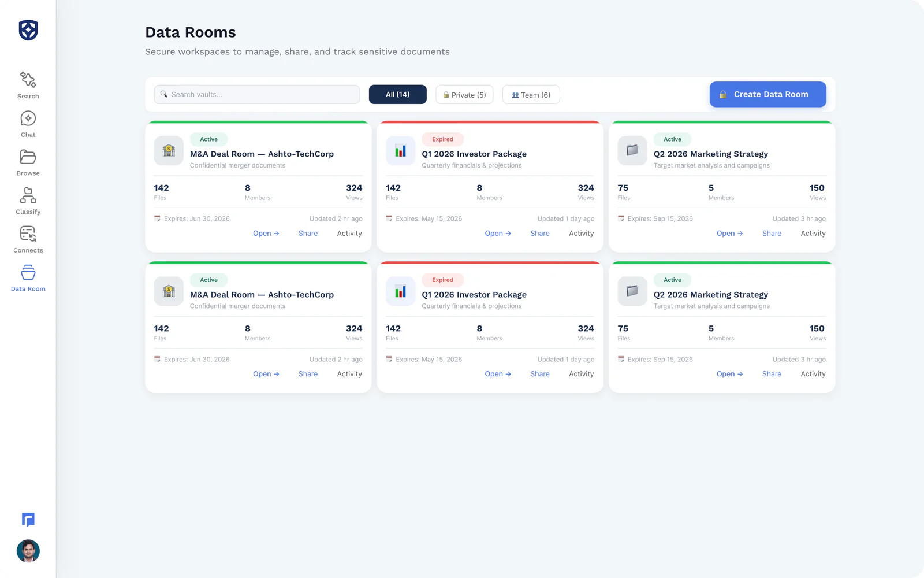Open the bottom-row M&A Deal Room card
The width and height of the screenshot is (924, 578).
[266, 374]
